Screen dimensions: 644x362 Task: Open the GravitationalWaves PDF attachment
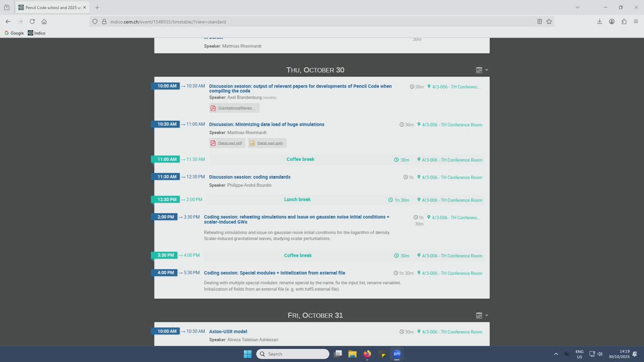(x=234, y=108)
